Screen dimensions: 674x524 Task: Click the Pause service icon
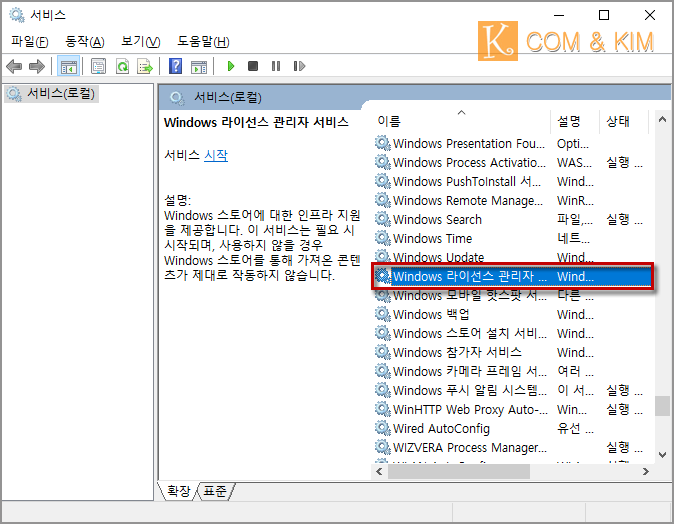pyautogui.click(x=276, y=66)
